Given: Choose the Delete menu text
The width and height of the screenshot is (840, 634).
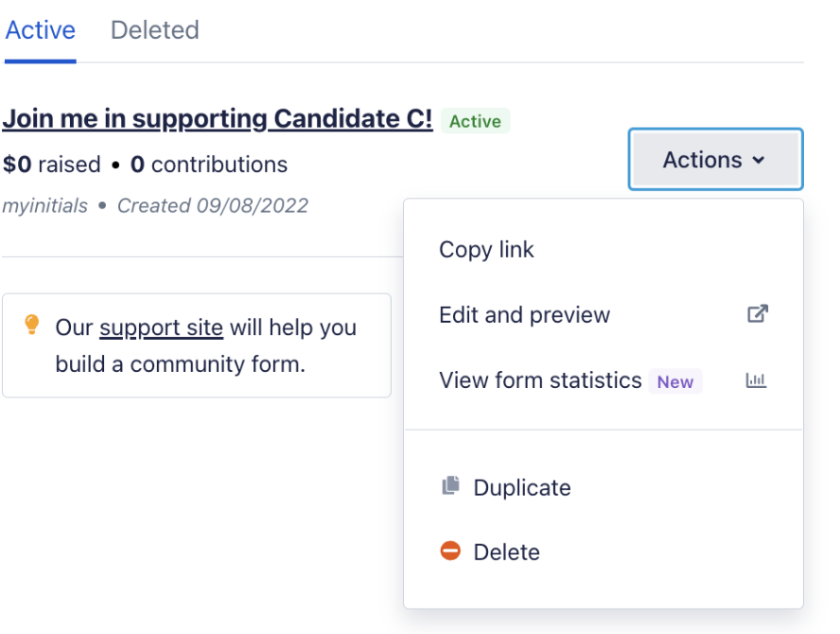Looking at the screenshot, I should (507, 553).
